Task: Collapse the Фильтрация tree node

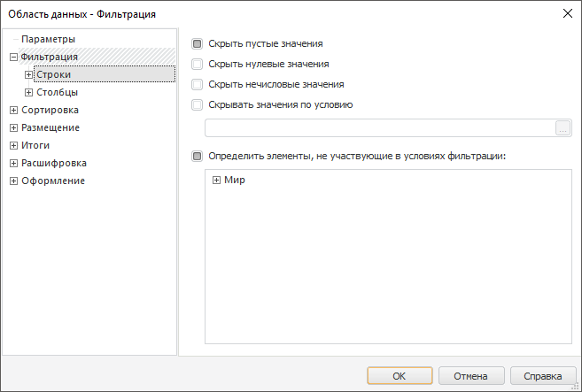Action: click(13, 58)
